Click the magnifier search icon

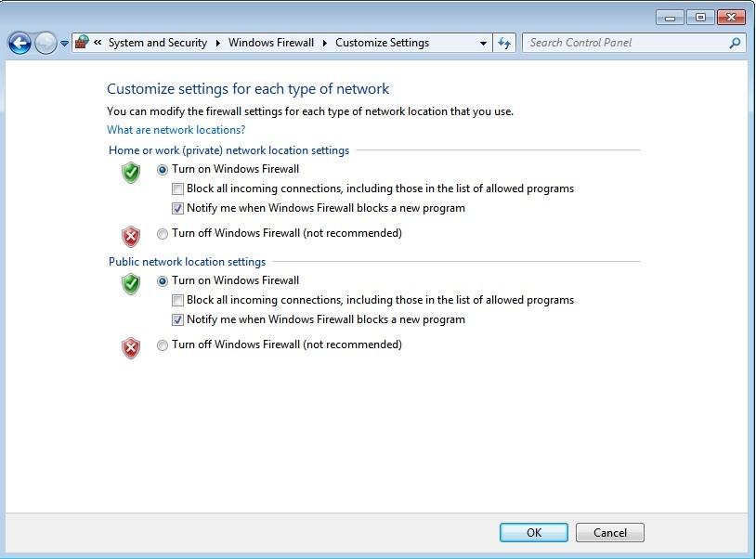click(735, 43)
